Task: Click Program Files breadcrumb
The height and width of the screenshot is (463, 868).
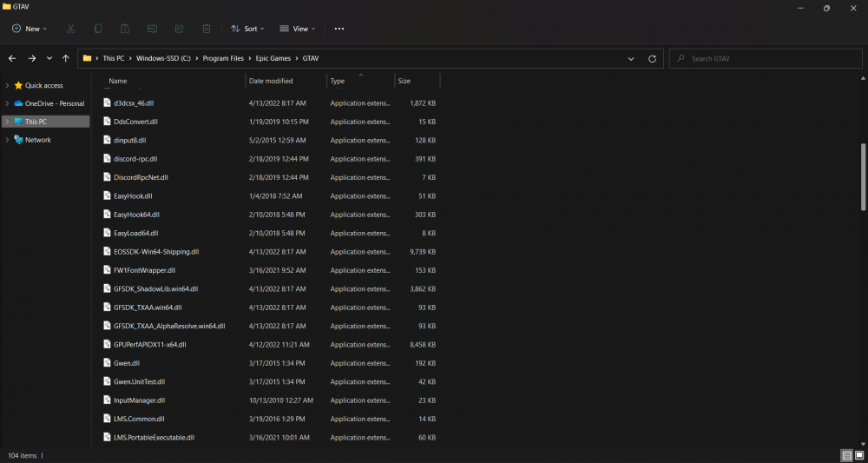Action: coord(223,58)
